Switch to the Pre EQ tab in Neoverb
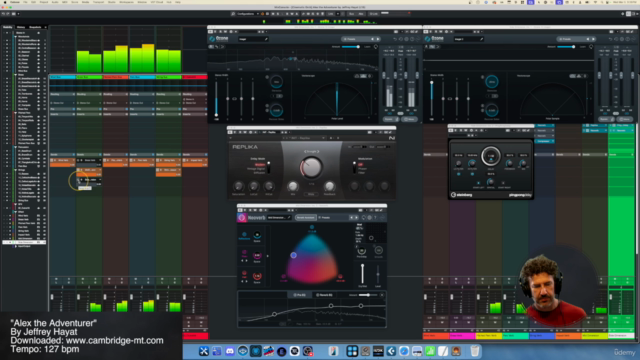640x360 pixels. (300, 295)
